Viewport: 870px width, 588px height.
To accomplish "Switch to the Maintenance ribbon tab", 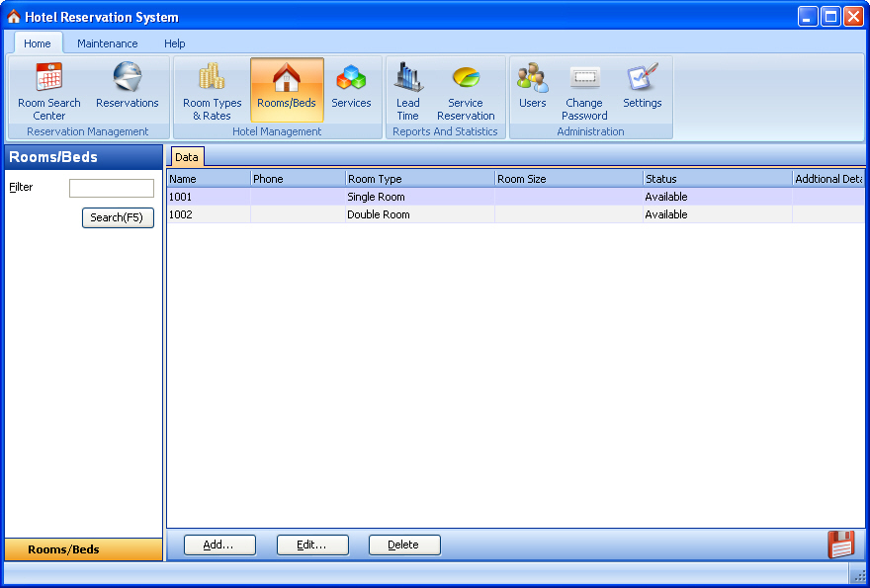I will coord(108,43).
